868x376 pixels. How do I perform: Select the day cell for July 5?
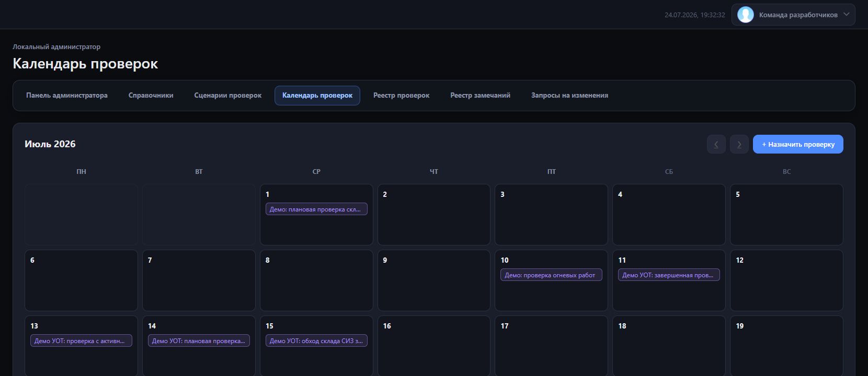pos(786,215)
